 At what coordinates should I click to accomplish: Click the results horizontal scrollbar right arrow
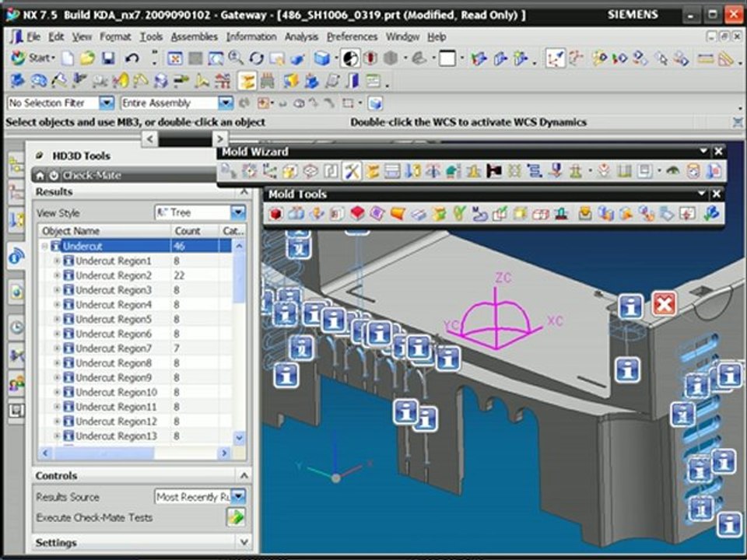pyautogui.click(x=224, y=453)
